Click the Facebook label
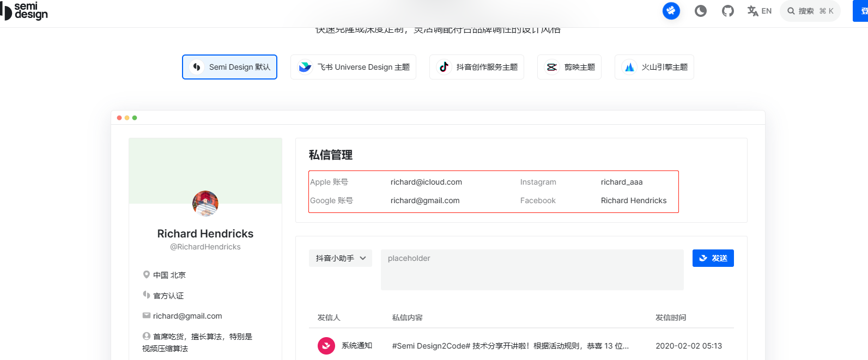 point(538,200)
